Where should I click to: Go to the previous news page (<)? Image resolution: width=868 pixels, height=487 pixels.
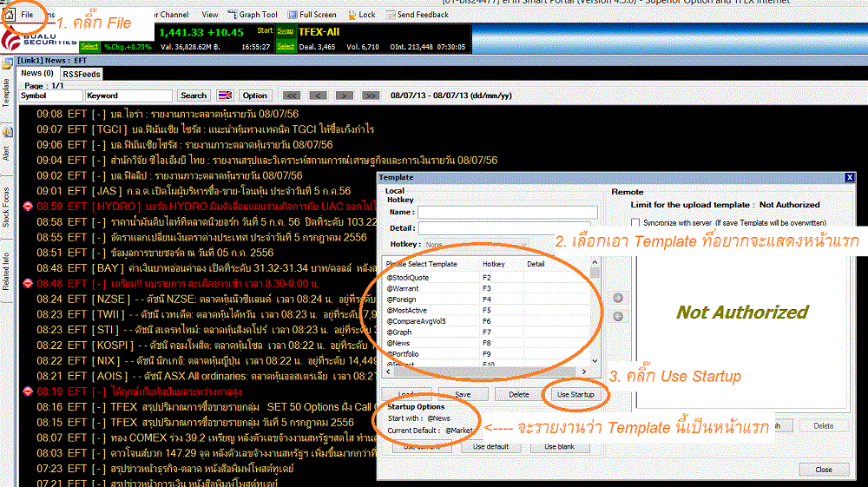[318, 95]
